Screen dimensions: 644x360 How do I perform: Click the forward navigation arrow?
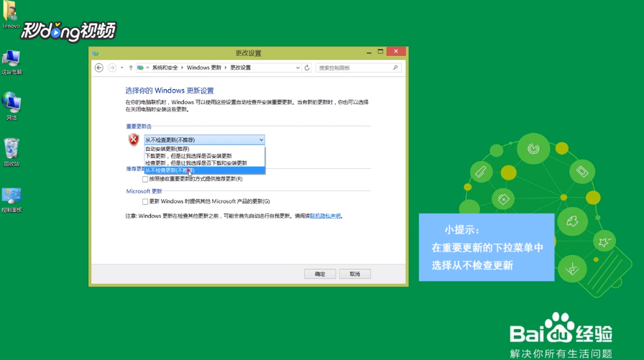click(x=111, y=68)
